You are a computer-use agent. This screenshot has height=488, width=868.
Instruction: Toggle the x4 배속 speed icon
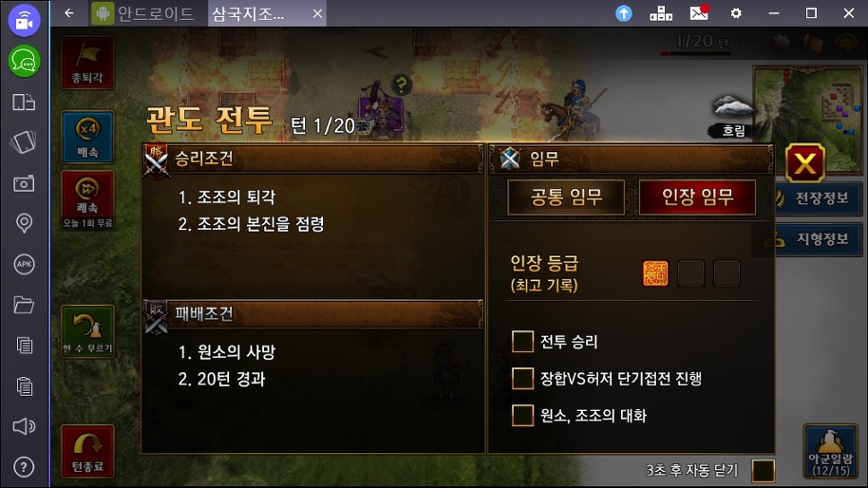pos(88,136)
